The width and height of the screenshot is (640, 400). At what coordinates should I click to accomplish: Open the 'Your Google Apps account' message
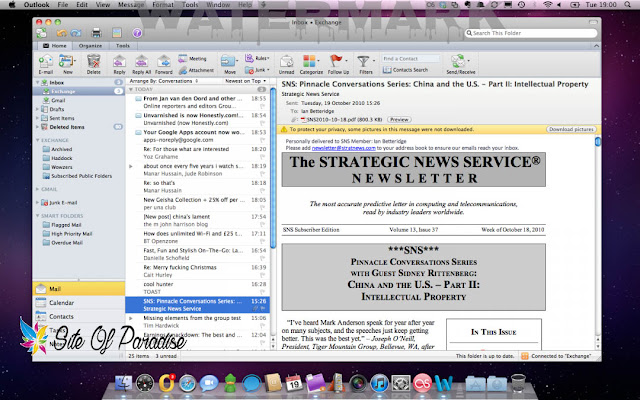click(x=198, y=136)
